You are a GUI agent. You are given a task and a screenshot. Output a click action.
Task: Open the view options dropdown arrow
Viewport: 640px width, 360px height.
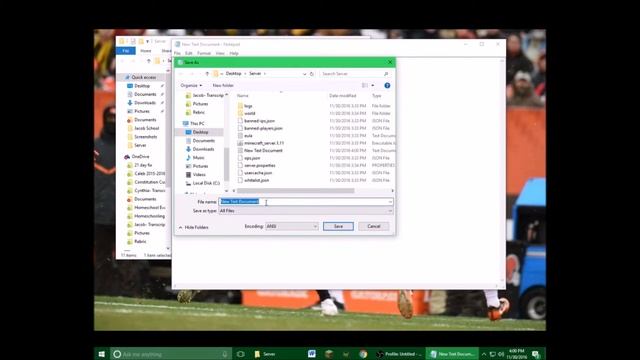tap(373, 85)
